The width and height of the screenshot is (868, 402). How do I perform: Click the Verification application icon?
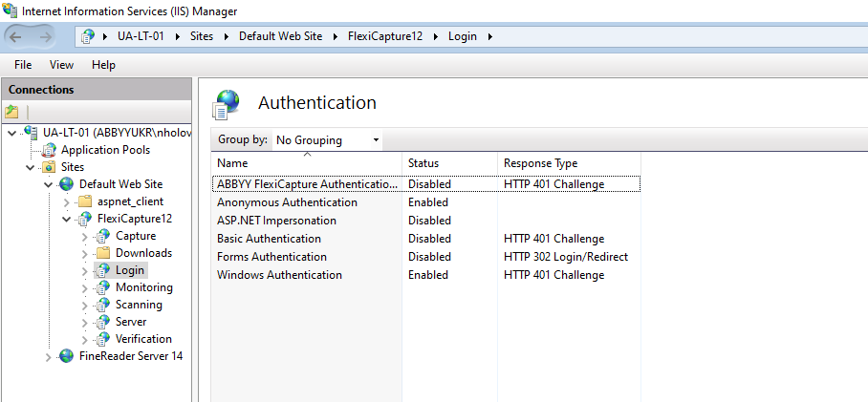pos(103,339)
